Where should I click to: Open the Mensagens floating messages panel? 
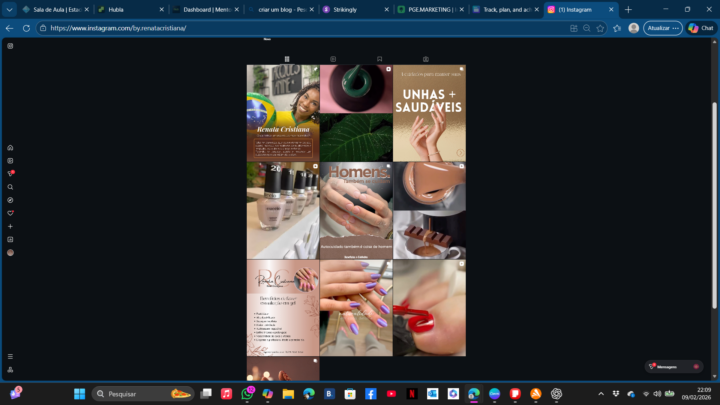point(673,367)
